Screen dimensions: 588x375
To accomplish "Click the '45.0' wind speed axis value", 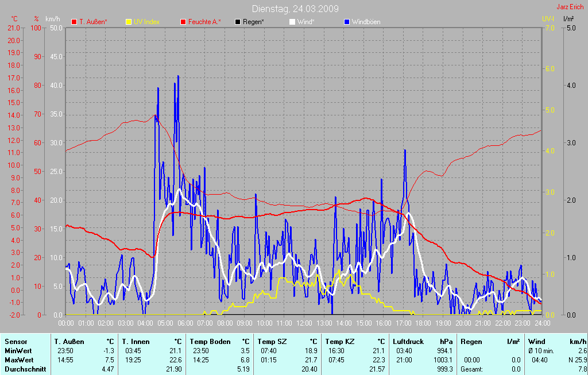I will (x=56, y=57).
